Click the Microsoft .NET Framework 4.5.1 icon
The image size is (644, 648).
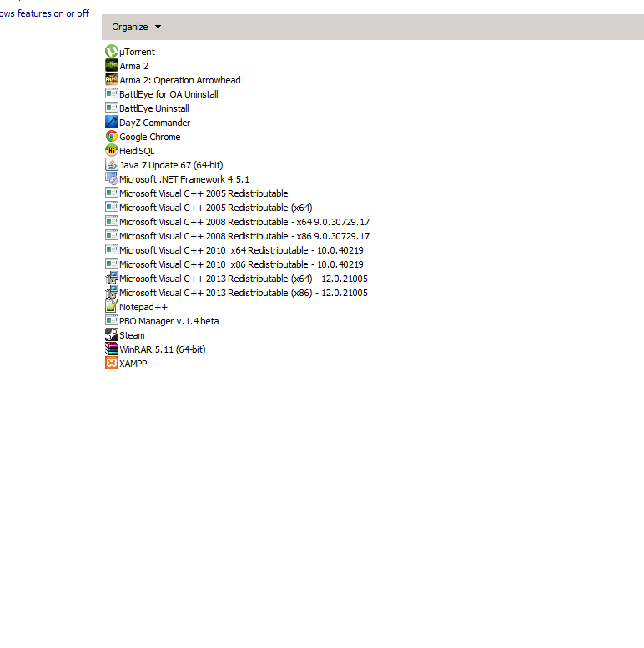coord(112,179)
